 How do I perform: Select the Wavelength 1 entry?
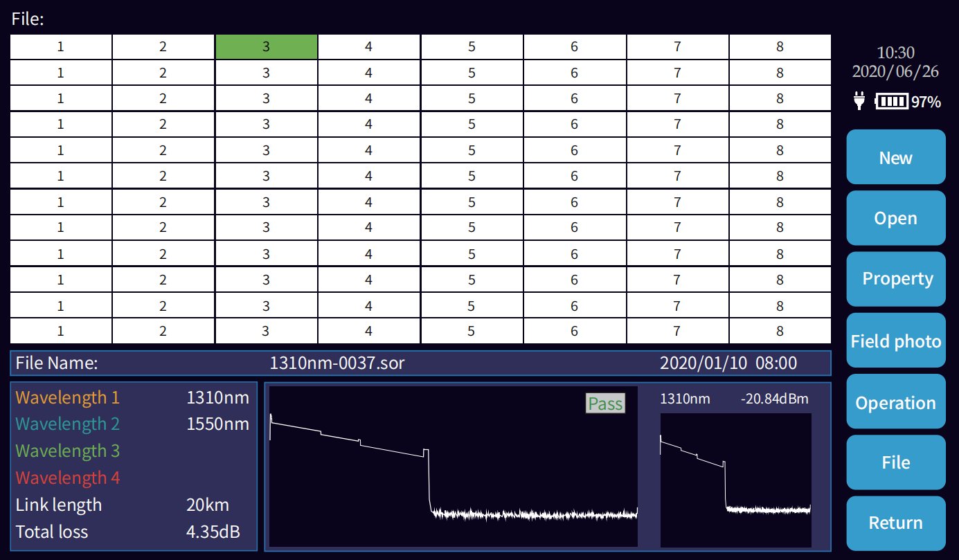(x=67, y=397)
